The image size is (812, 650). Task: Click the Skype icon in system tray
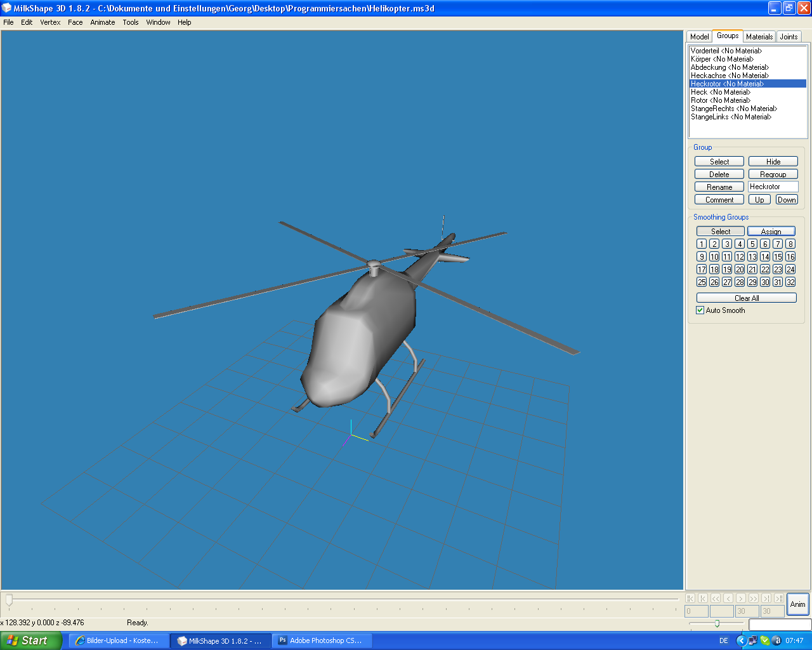[764, 640]
